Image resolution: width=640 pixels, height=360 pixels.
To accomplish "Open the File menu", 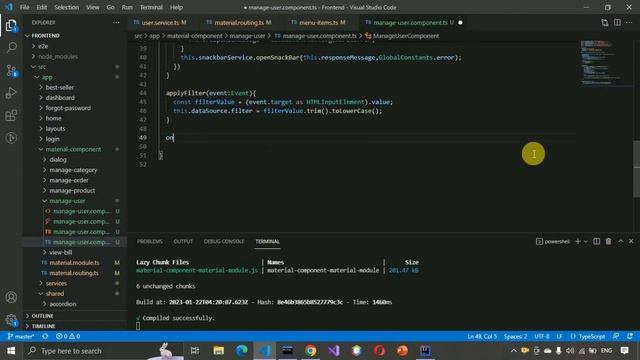I will point(24,7).
